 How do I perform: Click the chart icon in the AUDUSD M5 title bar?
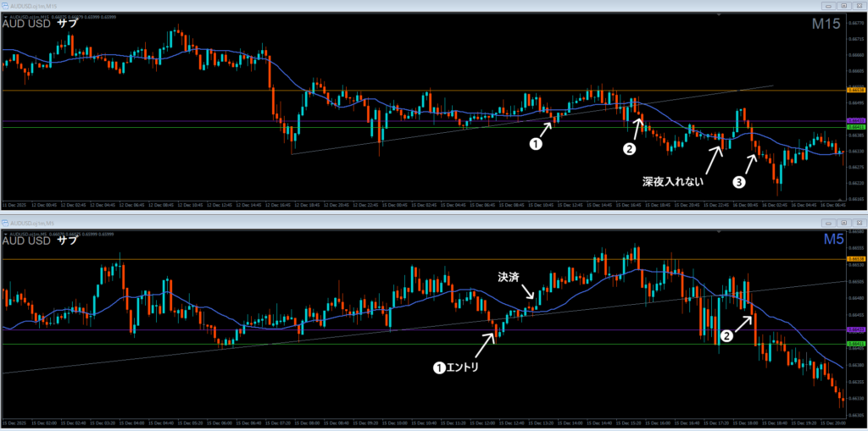point(6,223)
